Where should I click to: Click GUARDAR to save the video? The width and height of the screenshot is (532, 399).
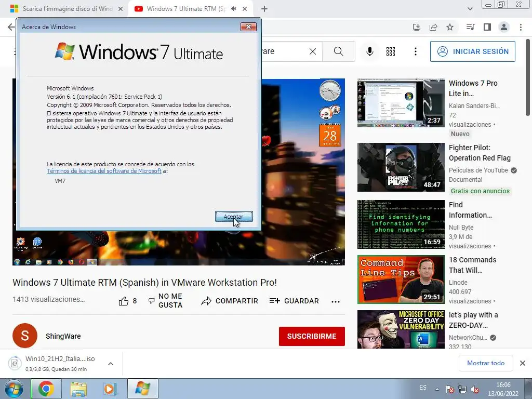(x=294, y=301)
